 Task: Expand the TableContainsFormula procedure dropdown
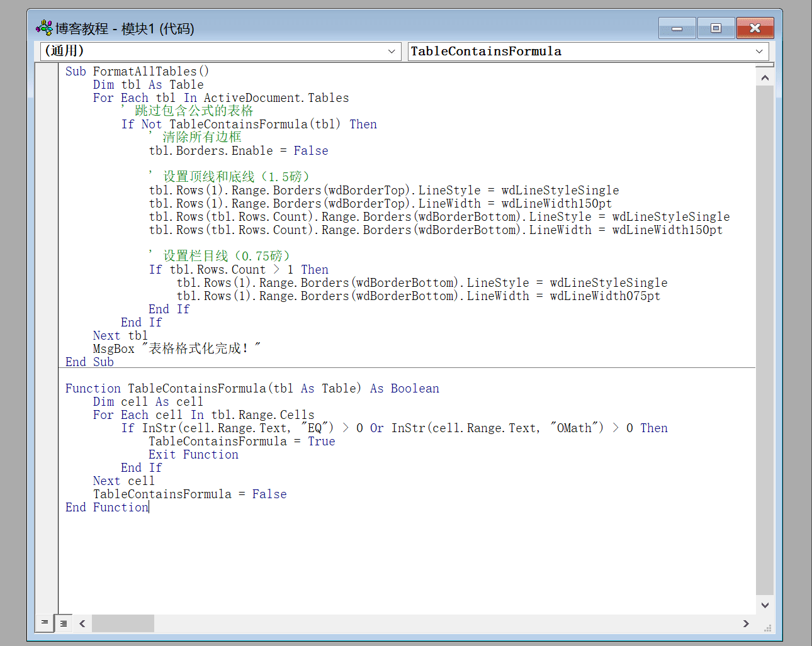pyautogui.click(x=759, y=52)
